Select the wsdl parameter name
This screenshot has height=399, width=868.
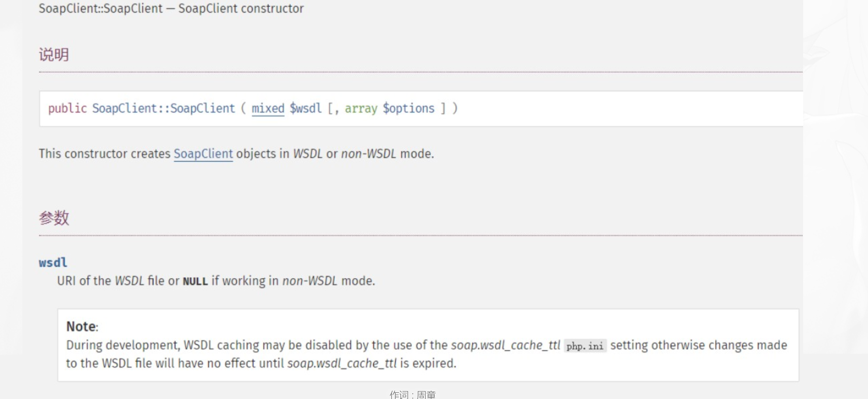tap(53, 262)
